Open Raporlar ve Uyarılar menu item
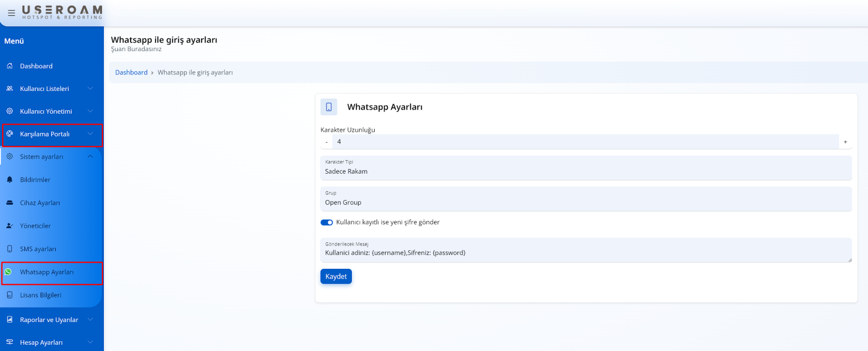Viewport: 868px width, 351px height. [x=49, y=320]
